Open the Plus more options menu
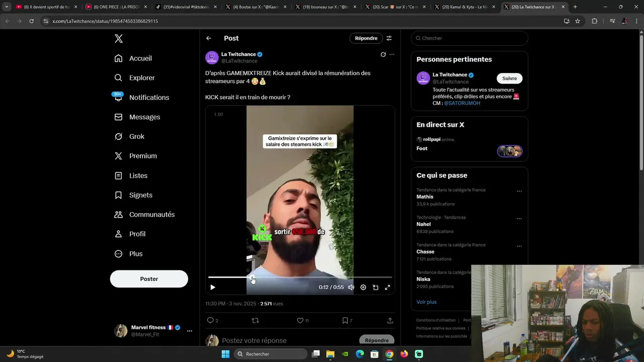 coord(129,254)
